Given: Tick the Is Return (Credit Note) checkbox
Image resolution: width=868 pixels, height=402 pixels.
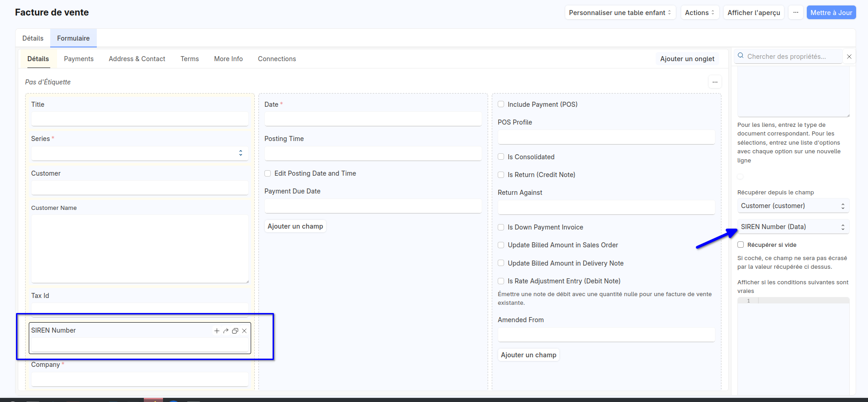Looking at the screenshot, I should point(501,175).
